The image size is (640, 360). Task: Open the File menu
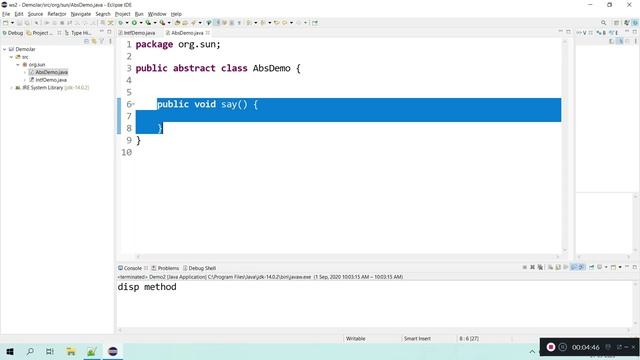(x=6, y=14)
